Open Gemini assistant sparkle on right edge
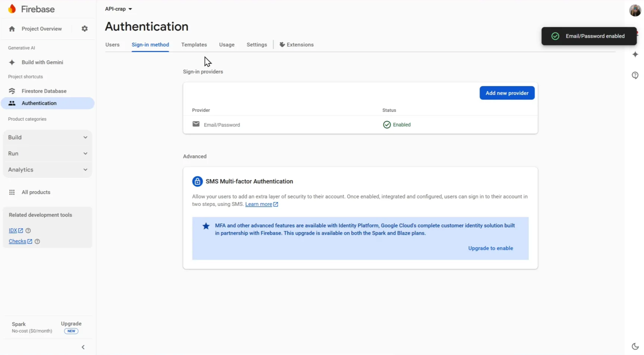This screenshot has width=644, height=355. click(x=635, y=55)
